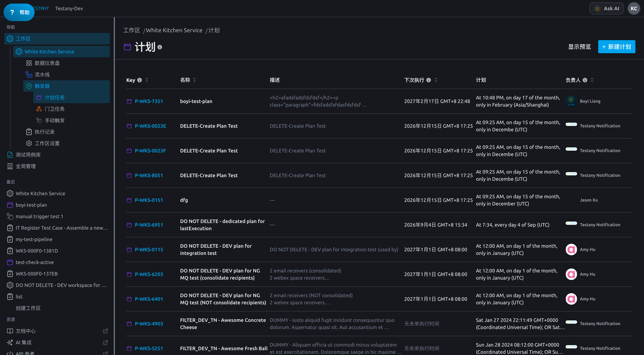This screenshot has height=355, width=644.
Task: Click the help question mark button
Action: [x=19, y=12]
